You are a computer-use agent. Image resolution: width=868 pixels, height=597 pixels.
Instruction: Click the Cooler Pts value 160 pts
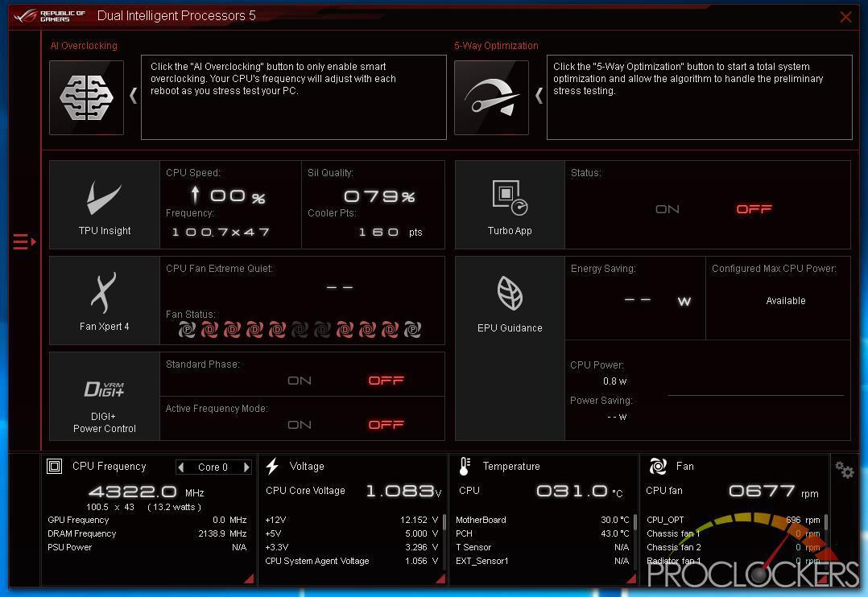tap(391, 233)
